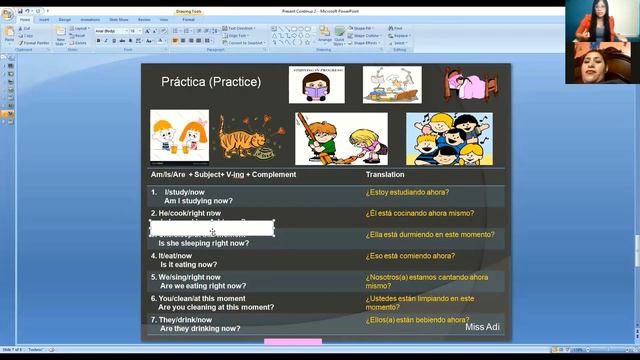The height and width of the screenshot is (360, 640).
Task: Open the Arrange menu
Action: tap(324, 35)
